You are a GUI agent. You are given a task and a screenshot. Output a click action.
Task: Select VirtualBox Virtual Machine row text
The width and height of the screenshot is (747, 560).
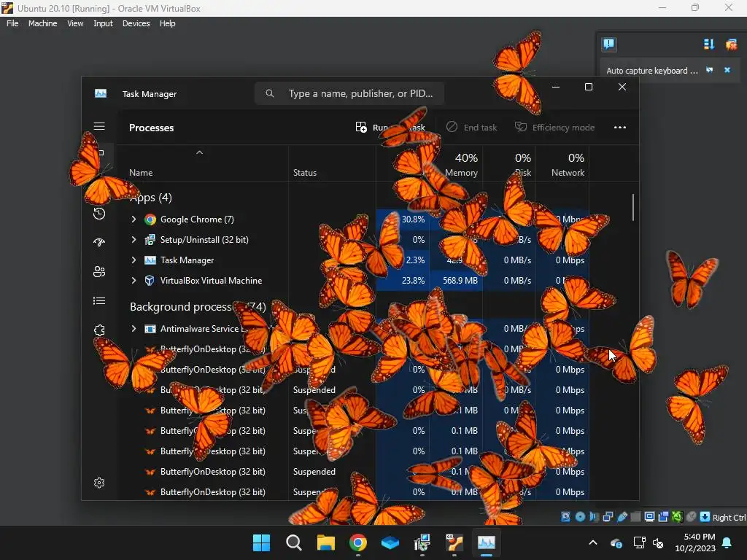click(211, 281)
